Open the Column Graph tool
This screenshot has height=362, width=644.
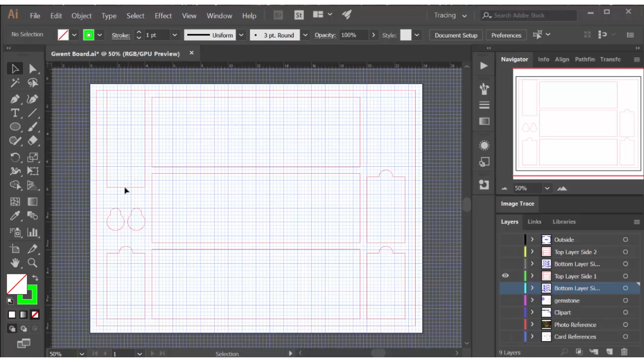[x=33, y=233]
